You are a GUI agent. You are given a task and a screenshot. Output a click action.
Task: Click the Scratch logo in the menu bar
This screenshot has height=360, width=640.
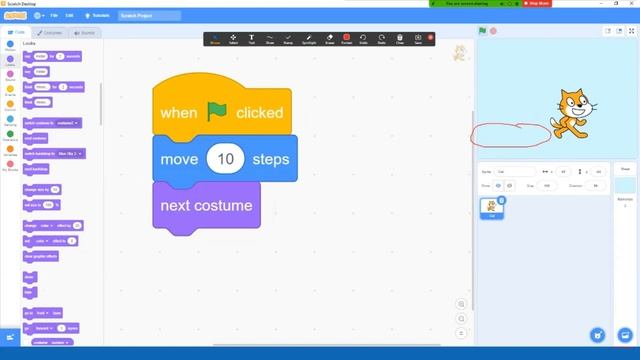point(16,16)
